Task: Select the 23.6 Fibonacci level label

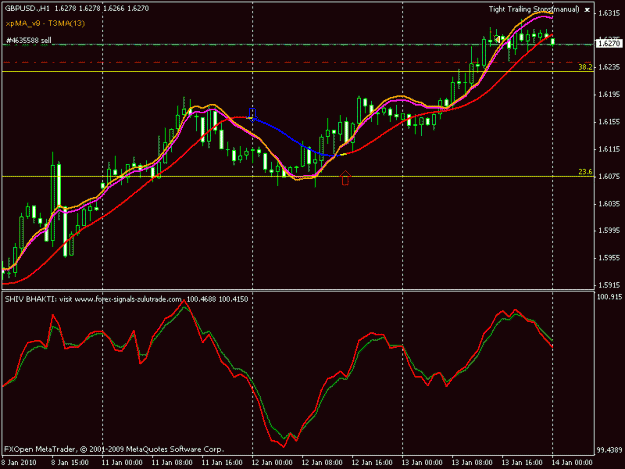Action: click(585, 172)
